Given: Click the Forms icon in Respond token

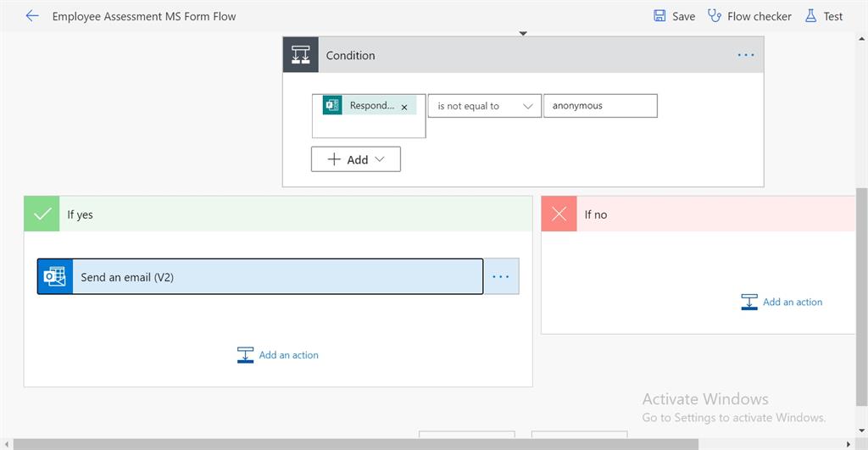Looking at the screenshot, I should tap(332, 104).
